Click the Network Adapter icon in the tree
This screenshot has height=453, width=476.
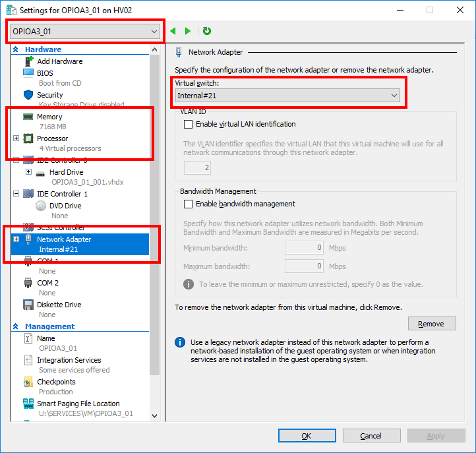click(28, 239)
